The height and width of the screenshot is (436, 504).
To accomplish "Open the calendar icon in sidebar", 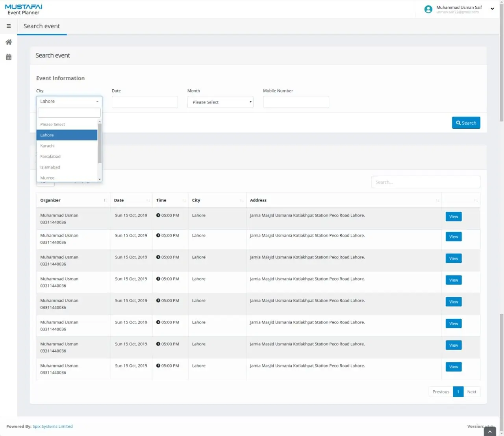I will click(9, 57).
